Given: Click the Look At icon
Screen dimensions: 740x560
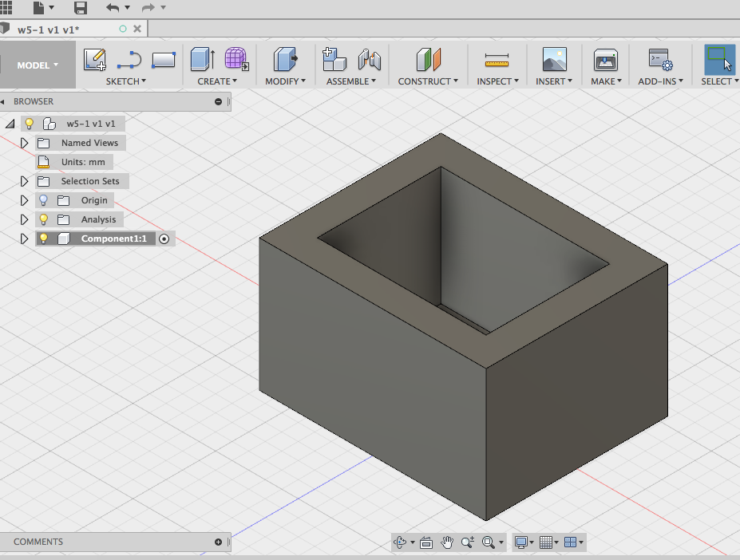Looking at the screenshot, I should 426,542.
